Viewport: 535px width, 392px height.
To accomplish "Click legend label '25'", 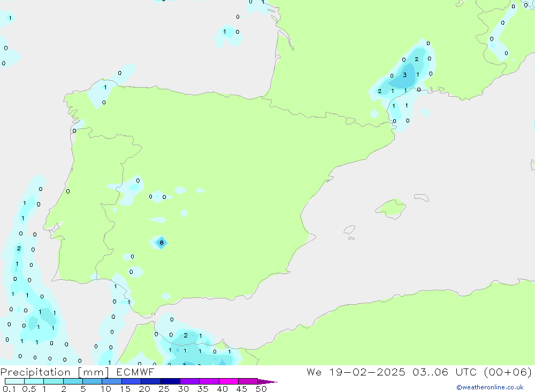I will click(x=164, y=389).
